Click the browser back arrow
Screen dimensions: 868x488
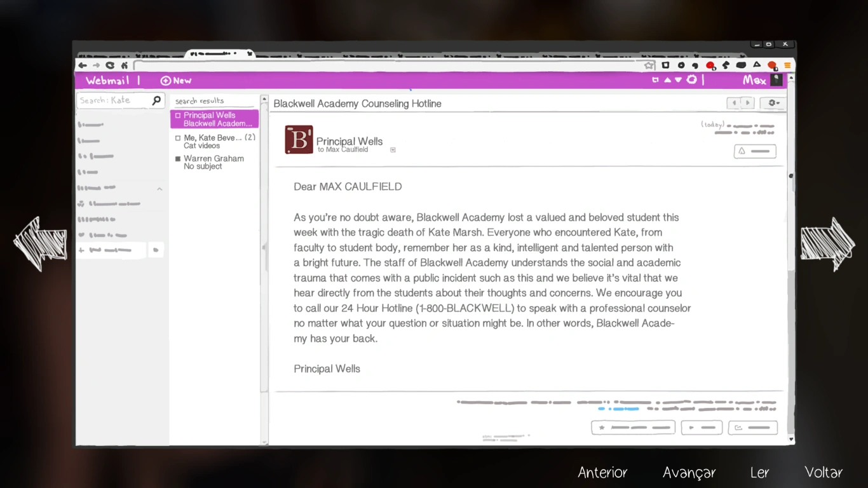(x=83, y=65)
